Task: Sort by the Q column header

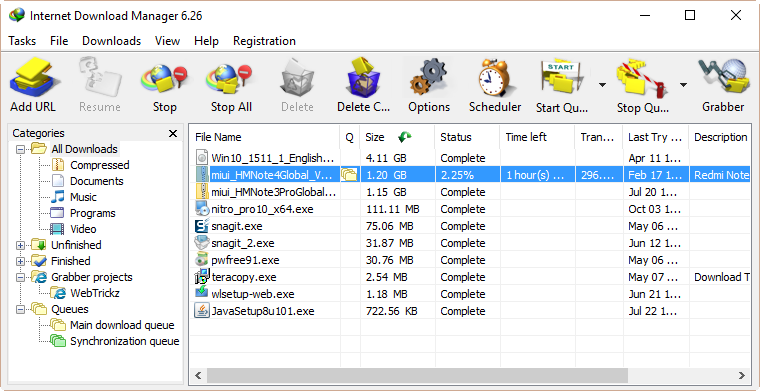Action: (349, 138)
